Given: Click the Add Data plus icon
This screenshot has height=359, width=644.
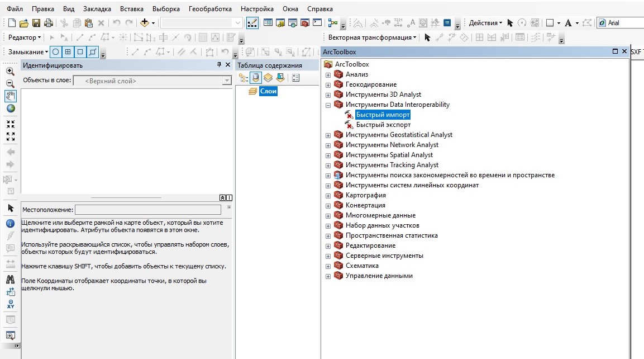Looking at the screenshot, I should 145,23.
